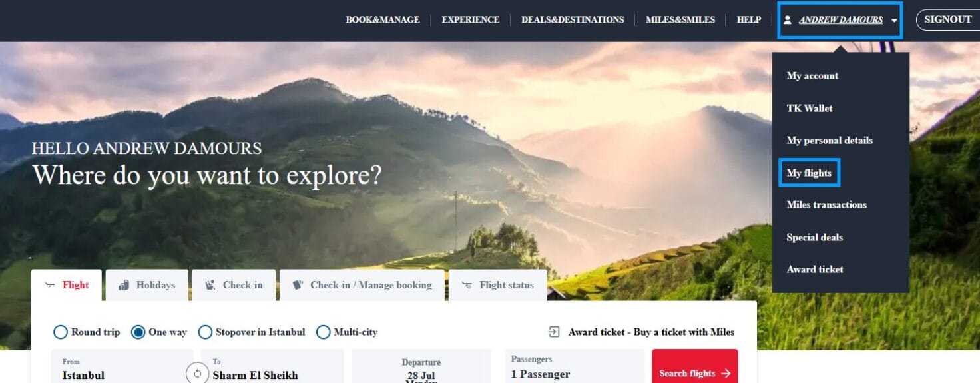Click the From field showing Istanbul

coord(122,366)
